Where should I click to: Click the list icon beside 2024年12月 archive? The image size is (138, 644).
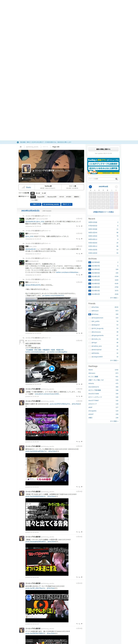90,276
